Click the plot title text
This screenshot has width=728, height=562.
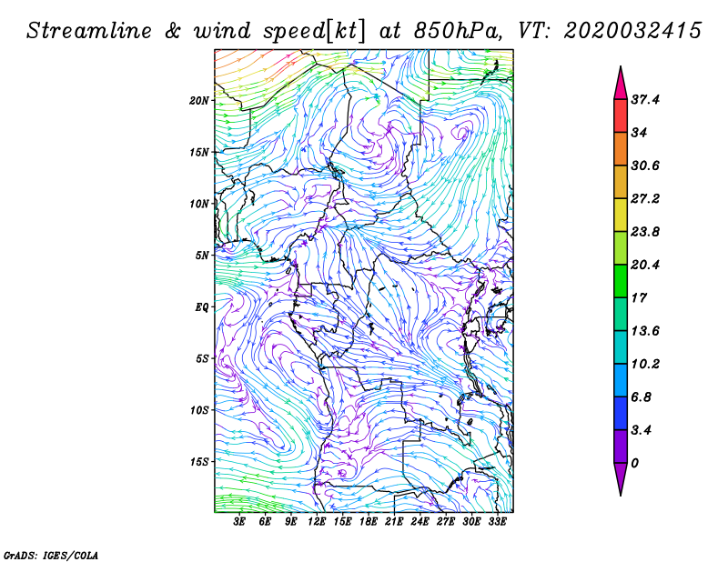point(364,30)
